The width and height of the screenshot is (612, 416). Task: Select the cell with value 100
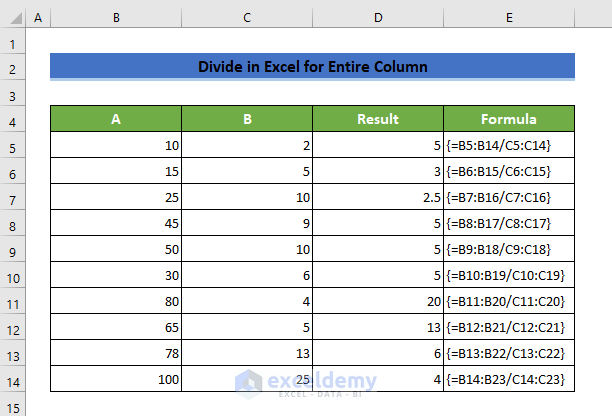116,380
